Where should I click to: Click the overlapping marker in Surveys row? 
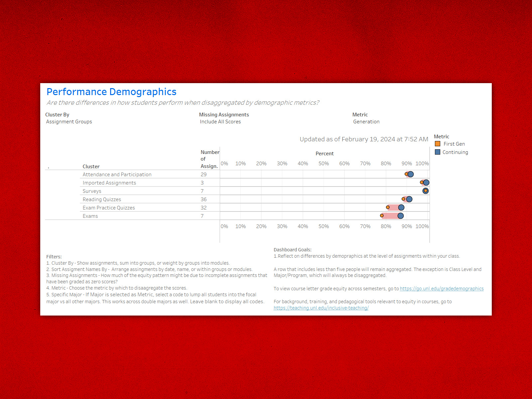coord(426,191)
